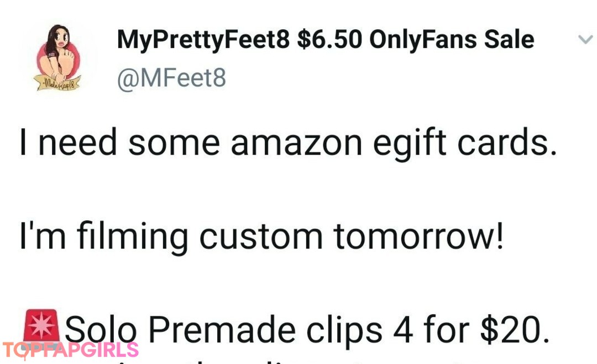Screen dimensions: 597x364
Task: Select the red sparkle emoji icon
Action: pos(41,326)
